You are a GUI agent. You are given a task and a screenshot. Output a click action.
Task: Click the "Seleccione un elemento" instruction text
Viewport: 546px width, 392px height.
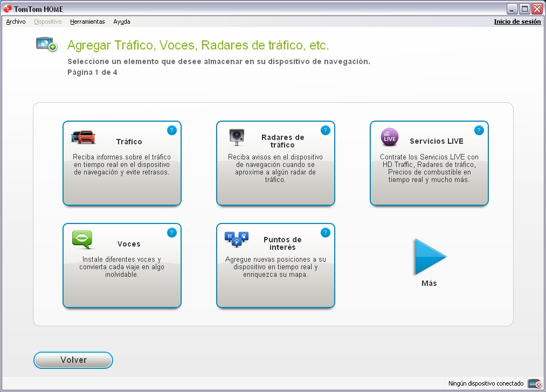(x=219, y=61)
